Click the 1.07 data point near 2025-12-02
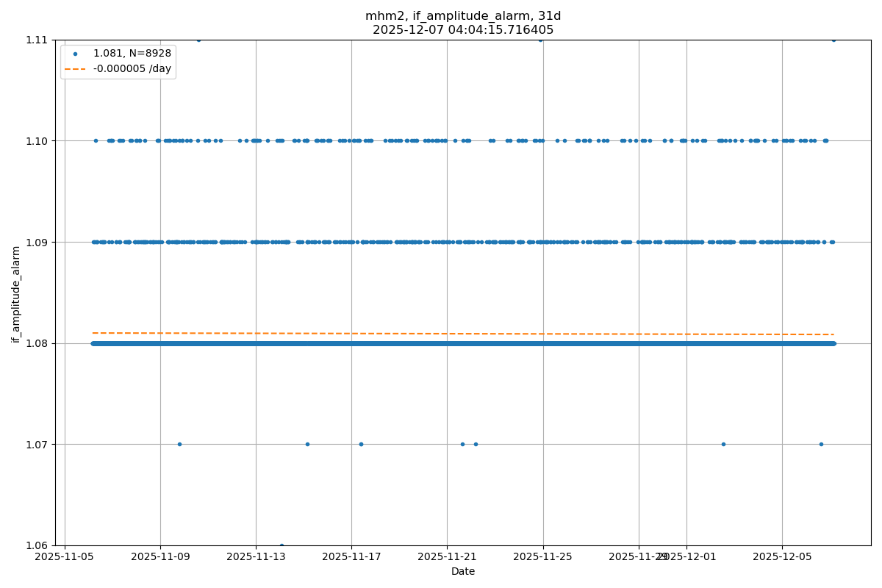Screen dimensions: 882x588 point(723,444)
